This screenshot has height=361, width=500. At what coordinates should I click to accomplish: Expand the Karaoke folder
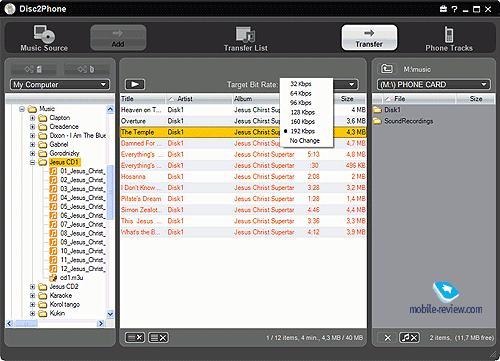pyautogui.click(x=32, y=296)
